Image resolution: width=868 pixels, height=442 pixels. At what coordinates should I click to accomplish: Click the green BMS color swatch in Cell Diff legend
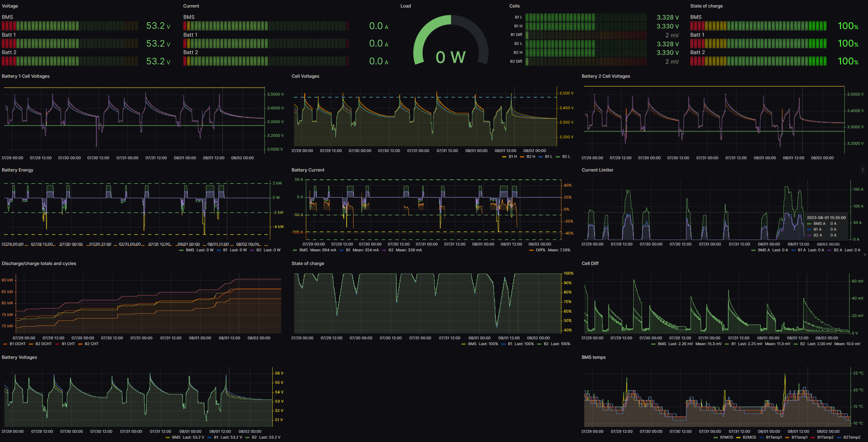[653, 344]
